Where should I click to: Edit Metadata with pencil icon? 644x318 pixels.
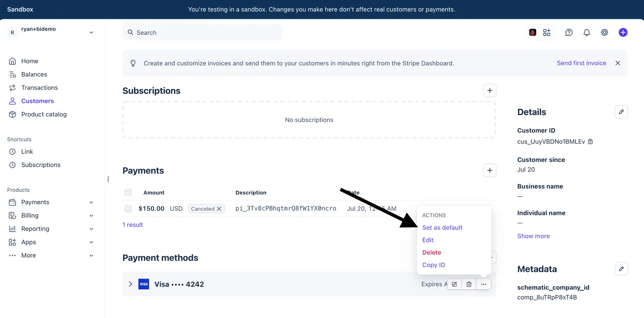pos(621,269)
